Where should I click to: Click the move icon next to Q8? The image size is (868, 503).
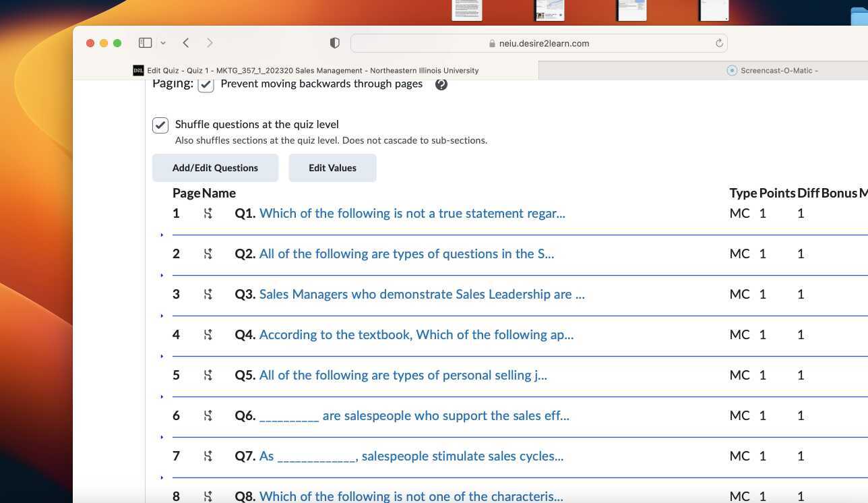pos(208,496)
